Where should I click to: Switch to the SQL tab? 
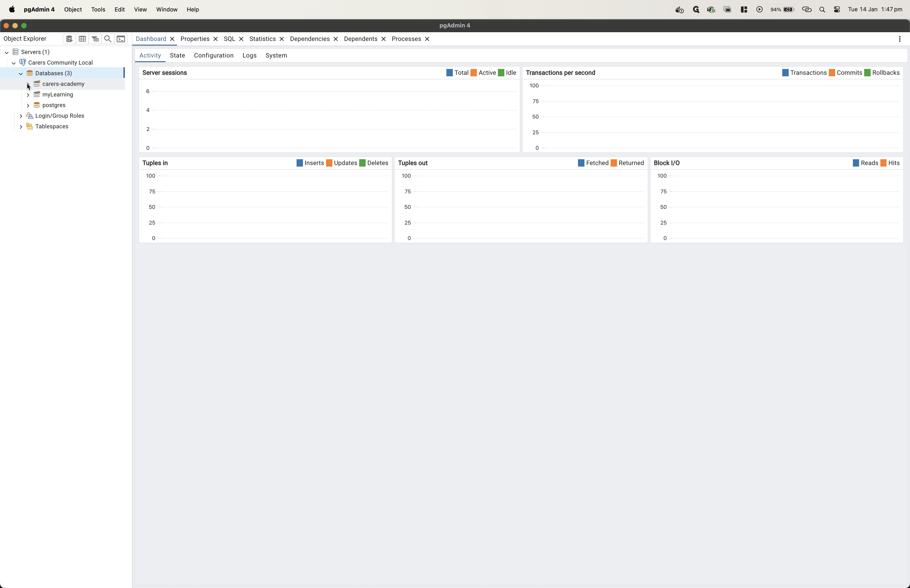pos(229,39)
